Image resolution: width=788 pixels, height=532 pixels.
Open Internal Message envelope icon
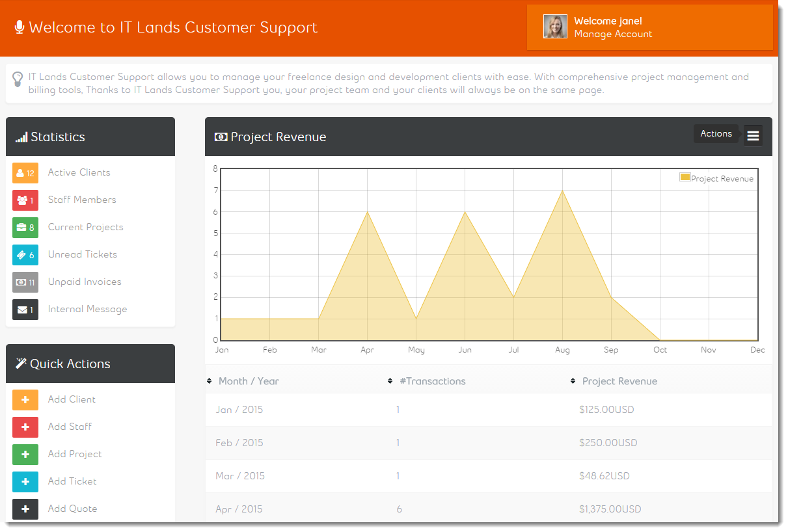[25, 310]
